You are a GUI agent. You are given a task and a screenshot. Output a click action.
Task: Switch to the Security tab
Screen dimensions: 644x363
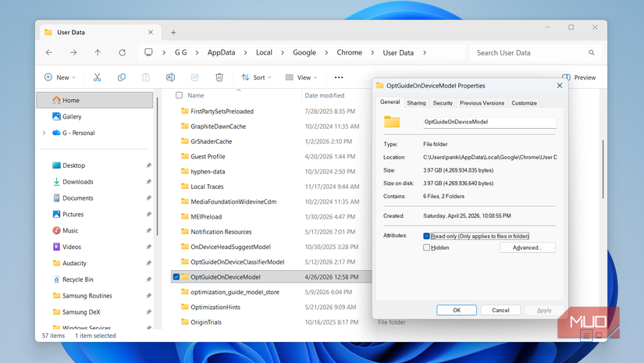coord(443,103)
